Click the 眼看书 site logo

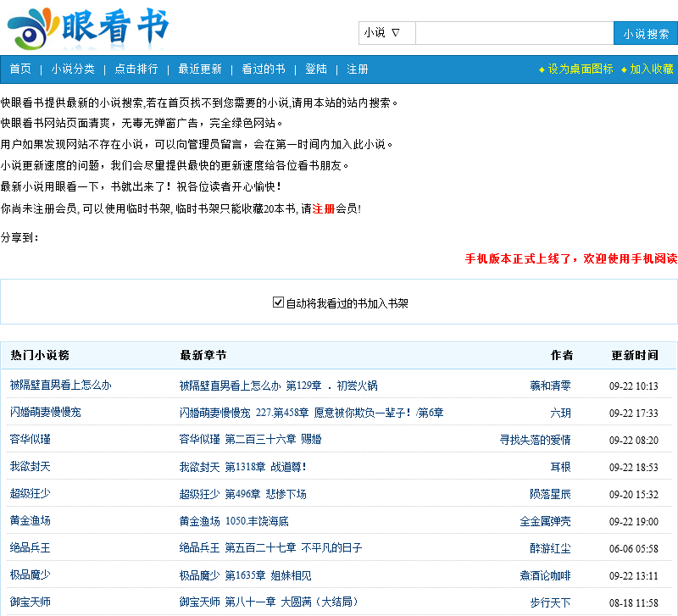(87, 28)
